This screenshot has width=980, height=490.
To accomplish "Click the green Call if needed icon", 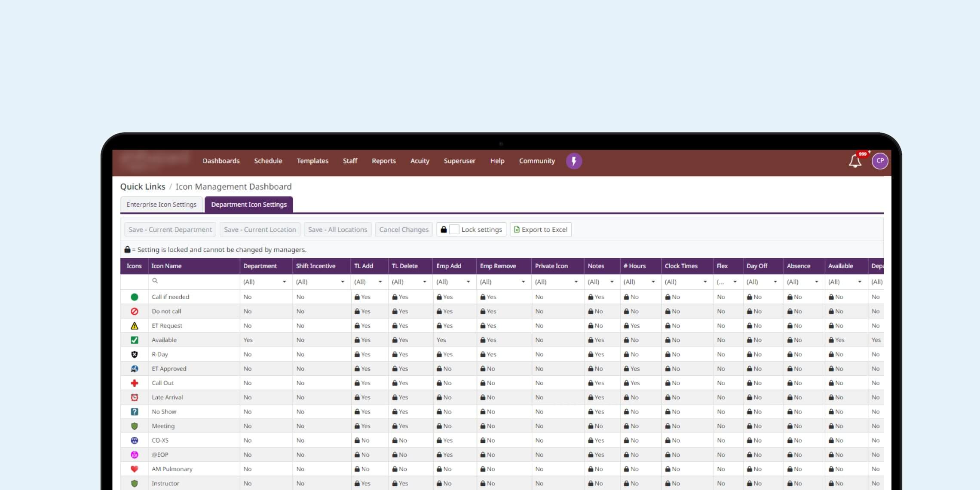I will point(135,297).
